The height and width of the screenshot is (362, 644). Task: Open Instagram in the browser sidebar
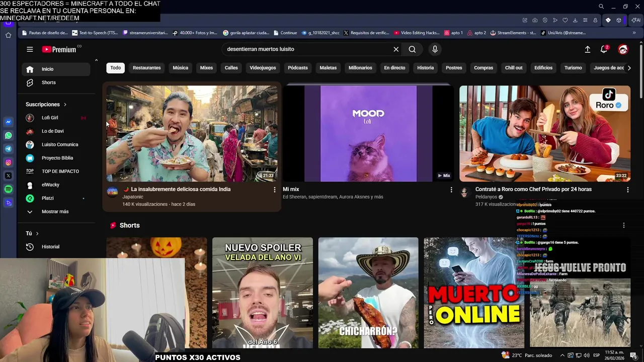tap(9, 162)
